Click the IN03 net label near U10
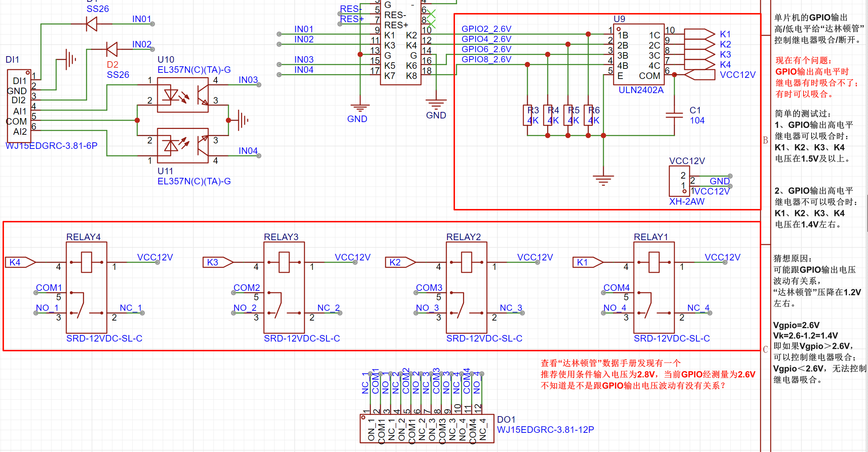This screenshot has width=868, height=452. tap(248, 80)
